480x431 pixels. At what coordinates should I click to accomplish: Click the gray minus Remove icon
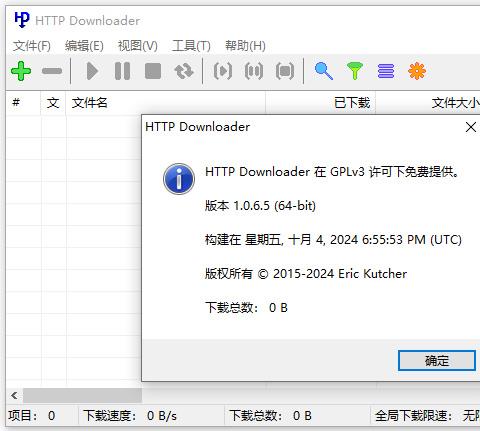pyautogui.click(x=52, y=71)
